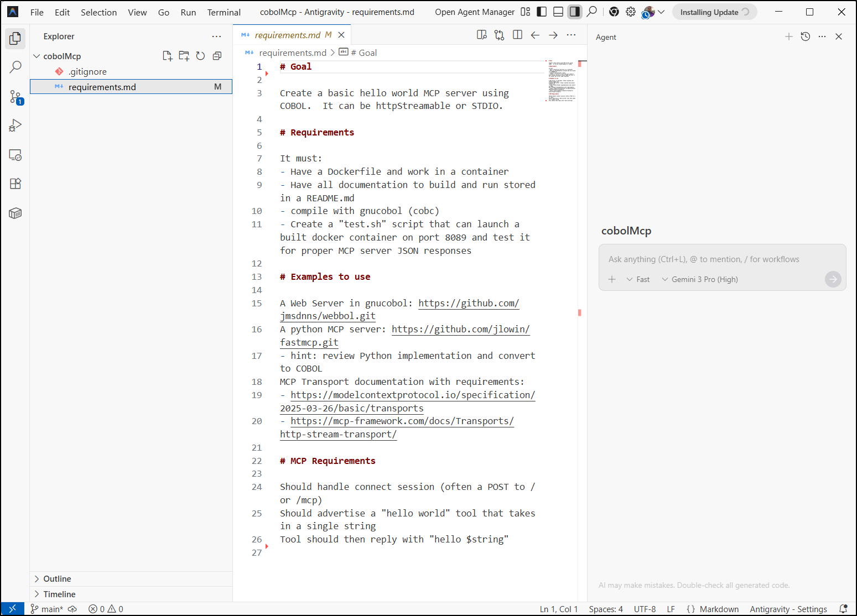Start a new agent conversation
Viewport: 857px width, 616px height.
[788, 36]
